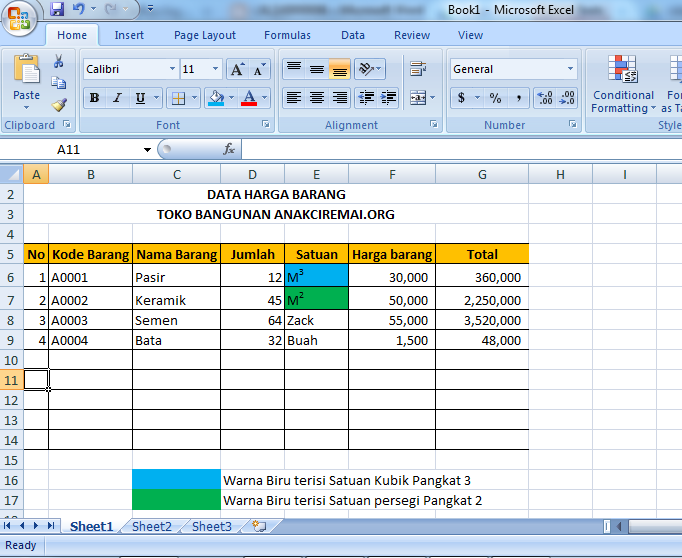Open Alignment dialog box launcher
The image size is (682, 558).
click(434, 124)
